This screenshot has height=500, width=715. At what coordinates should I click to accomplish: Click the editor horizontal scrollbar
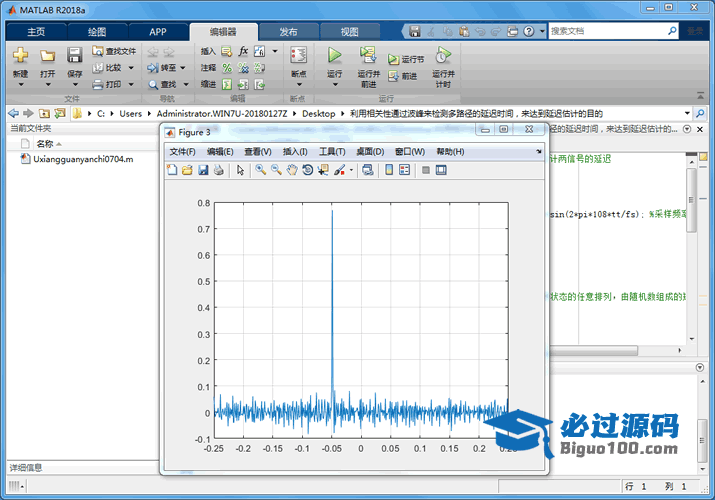point(594,351)
